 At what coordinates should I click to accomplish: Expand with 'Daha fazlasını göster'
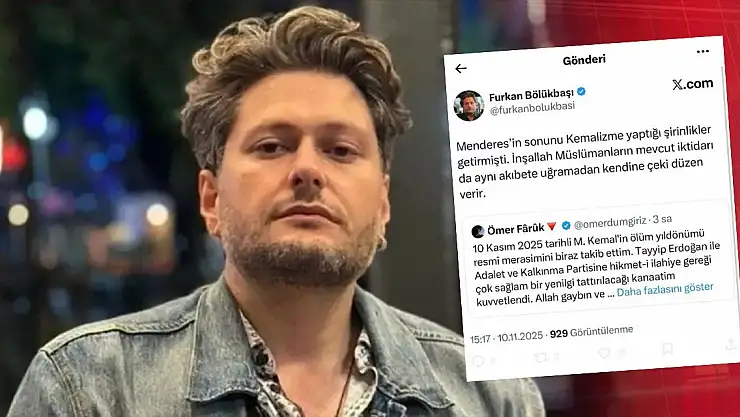tap(665, 289)
